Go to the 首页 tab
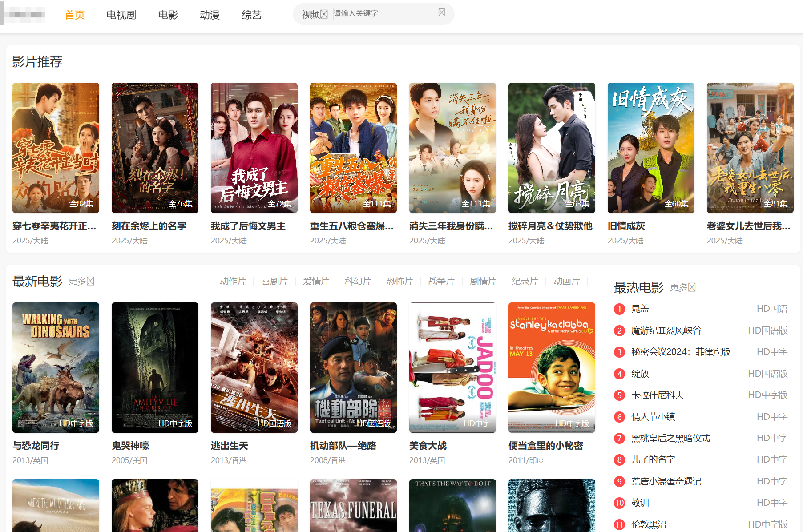The width and height of the screenshot is (803, 532). pyautogui.click(x=75, y=15)
